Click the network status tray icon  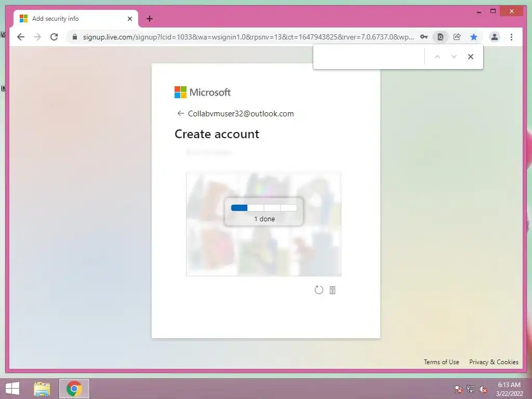[471, 389]
